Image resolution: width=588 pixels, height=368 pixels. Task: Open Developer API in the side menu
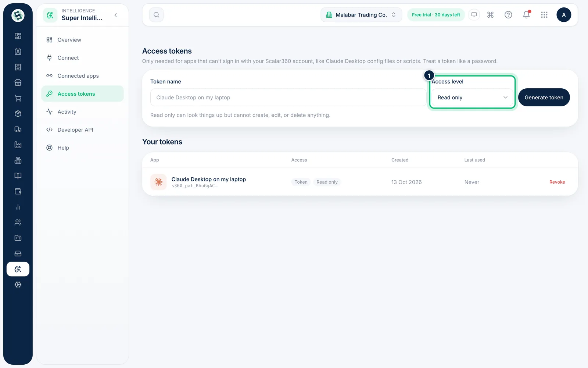[x=82, y=130]
